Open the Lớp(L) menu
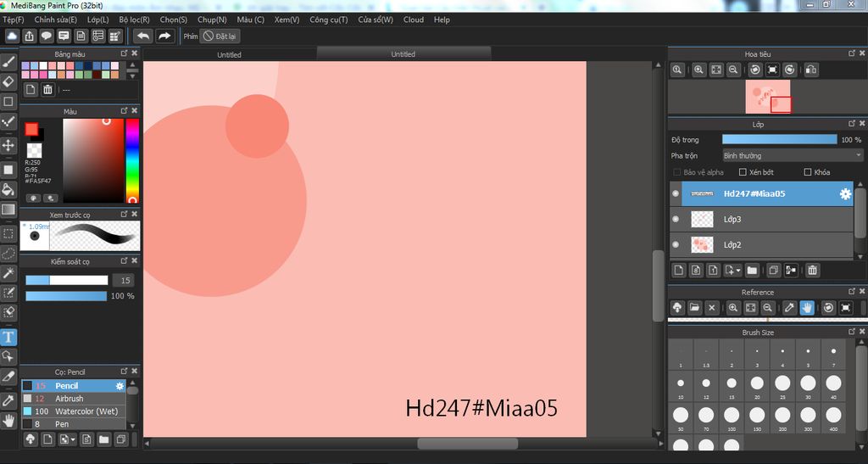Screen dimensions: 868x464 [x=98, y=20]
